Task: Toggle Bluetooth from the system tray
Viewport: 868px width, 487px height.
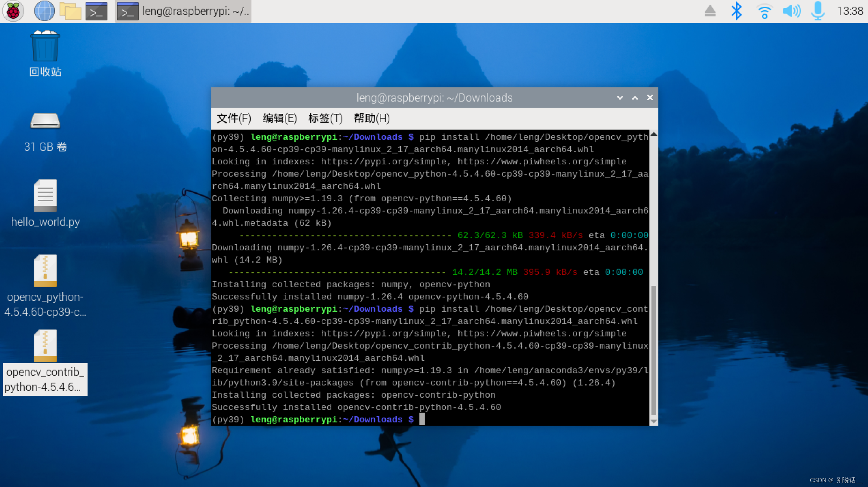Action: tap(737, 11)
